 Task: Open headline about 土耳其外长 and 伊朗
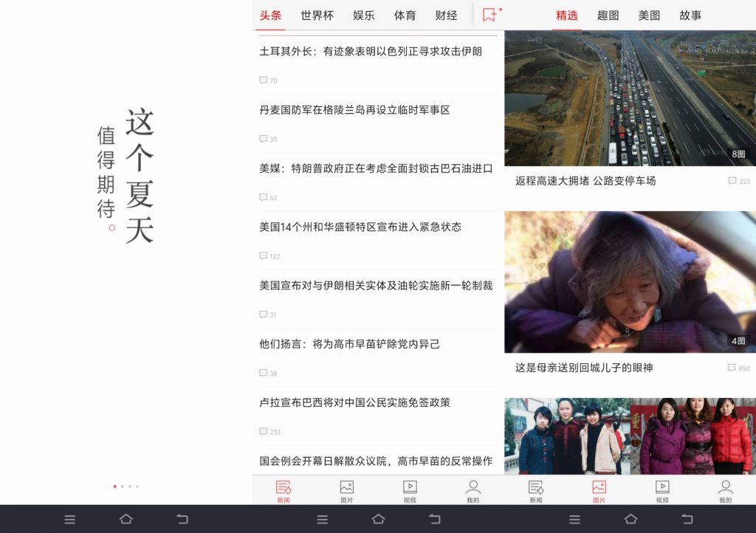click(371, 52)
